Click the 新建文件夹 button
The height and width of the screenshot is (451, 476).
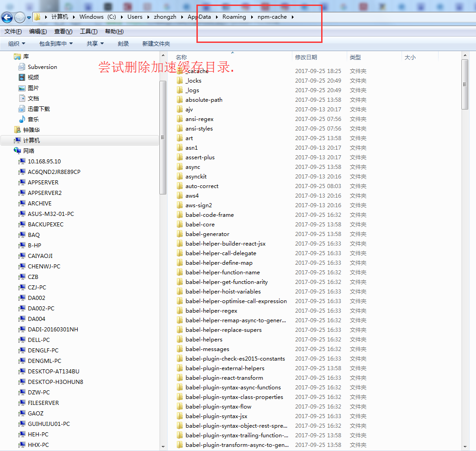(x=156, y=44)
